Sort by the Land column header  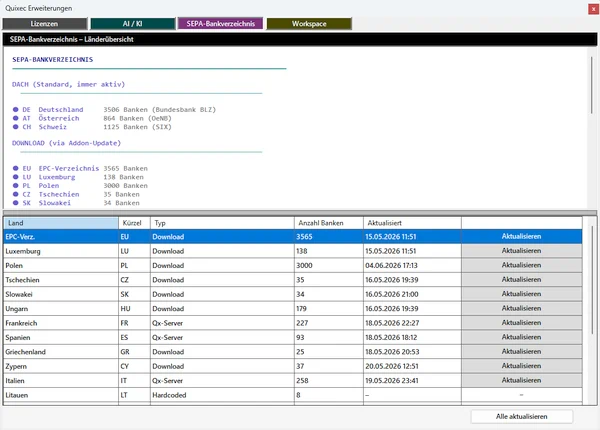[61, 223]
